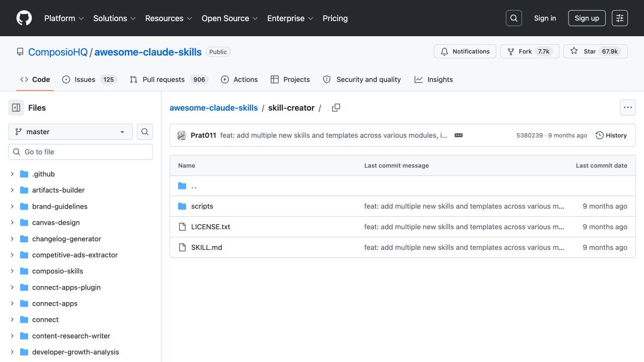Screen dimensions: 644x362
Task: Click the SKILL.md file icon
Action: click(182, 247)
